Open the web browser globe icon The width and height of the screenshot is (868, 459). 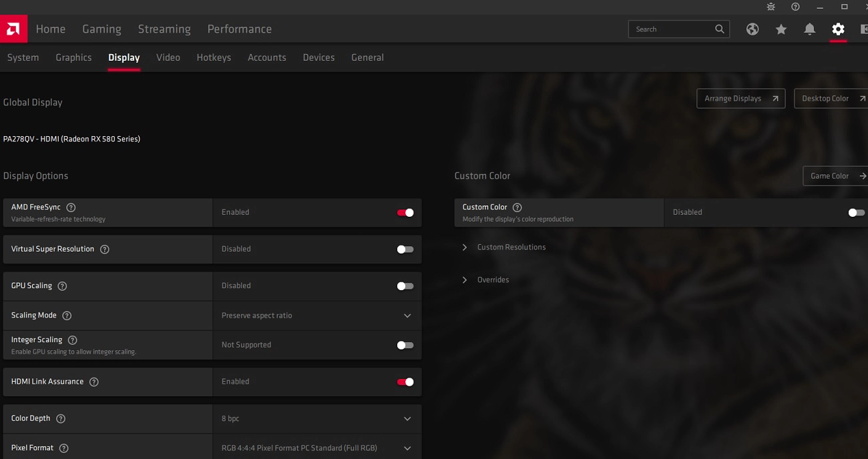pos(752,29)
